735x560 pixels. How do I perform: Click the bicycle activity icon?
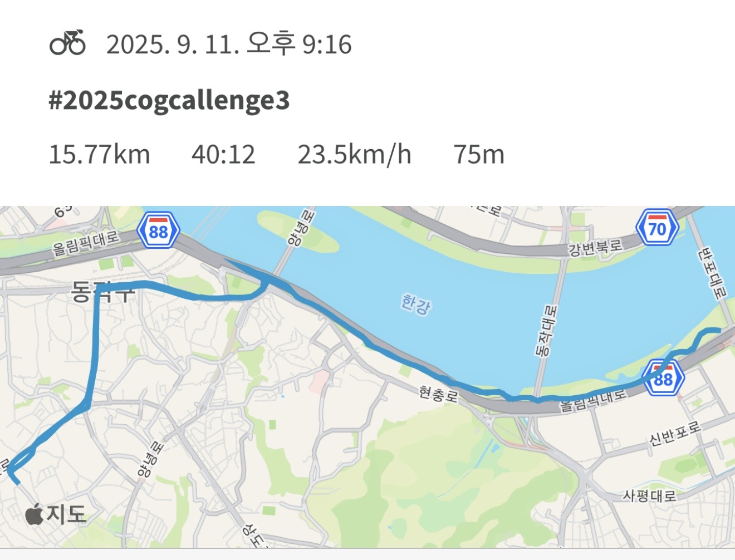click(x=67, y=43)
